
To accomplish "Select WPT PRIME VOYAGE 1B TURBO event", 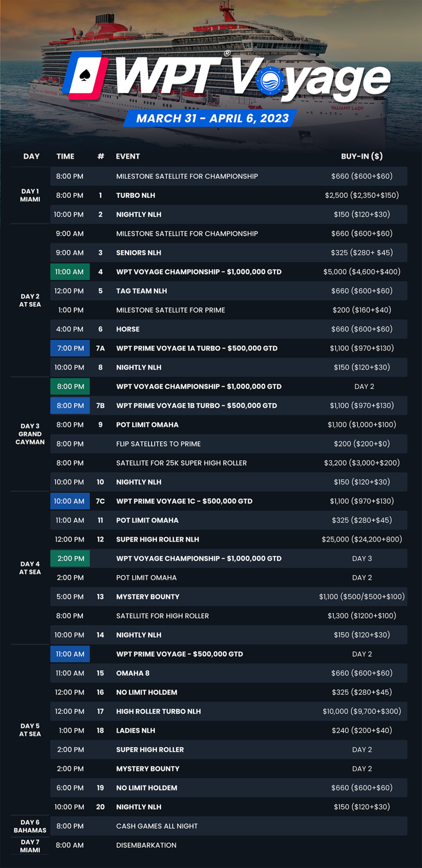I will 196,405.
